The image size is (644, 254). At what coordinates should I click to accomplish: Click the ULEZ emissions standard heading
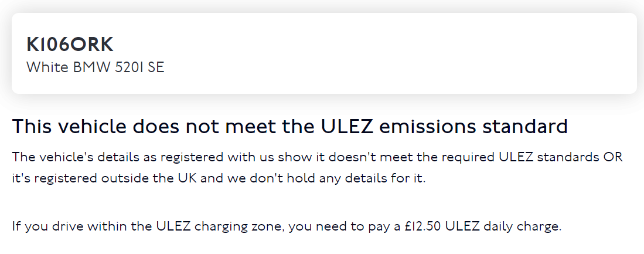coord(290,127)
